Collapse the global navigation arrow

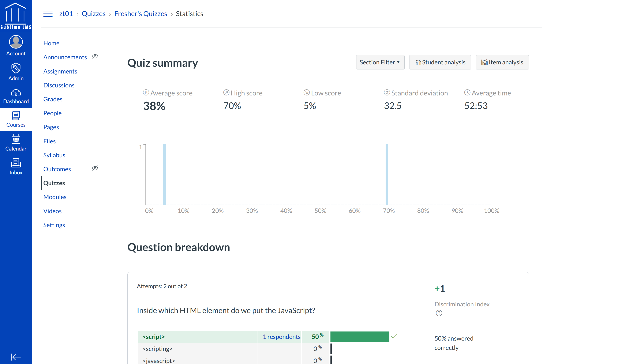pyautogui.click(x=16, y=357)
